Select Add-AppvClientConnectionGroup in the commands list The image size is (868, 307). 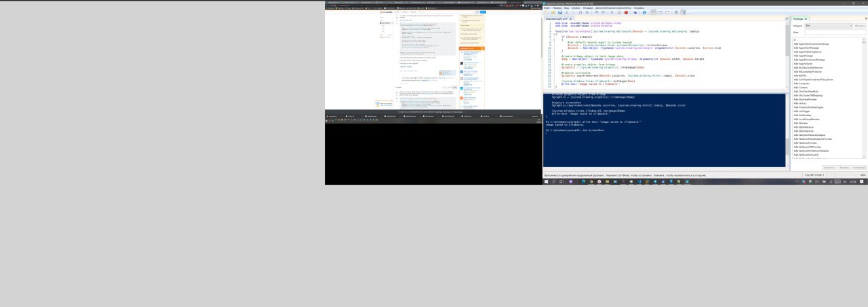click(811, 43)
